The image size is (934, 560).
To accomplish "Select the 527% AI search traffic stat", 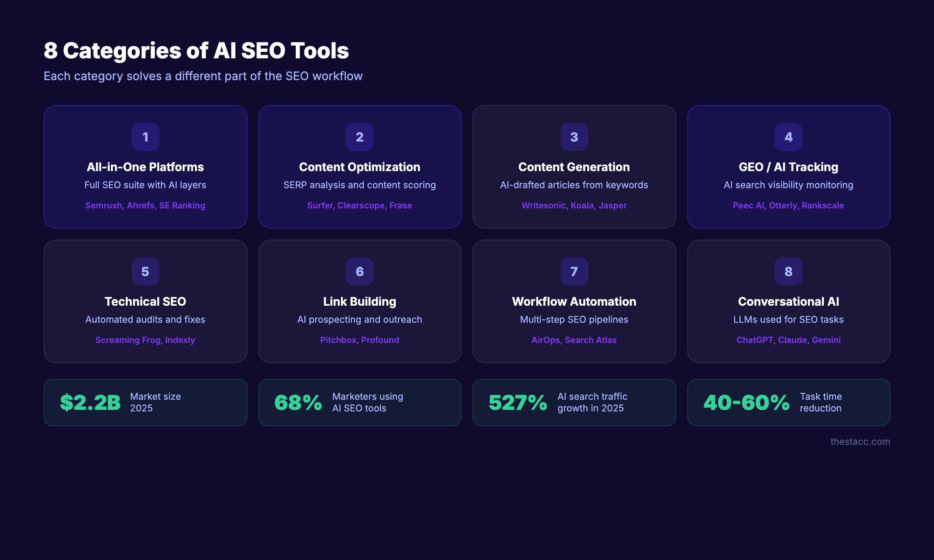I will coord(574,402).
